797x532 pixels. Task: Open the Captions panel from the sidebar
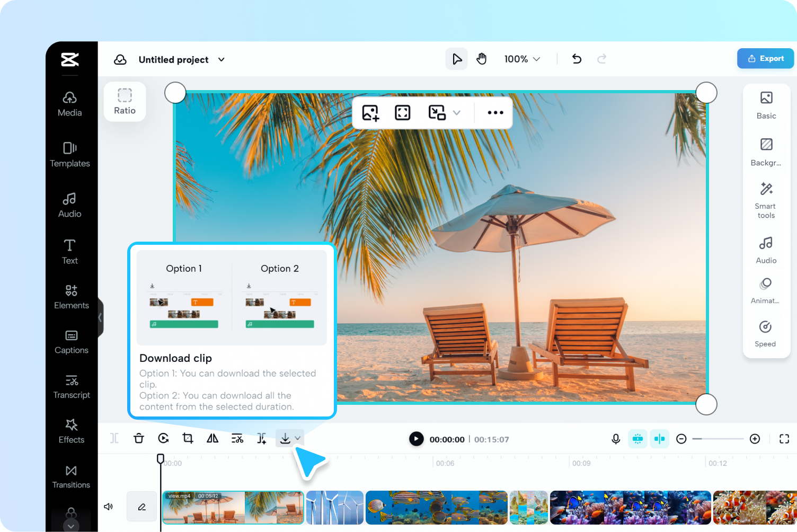(x=72, y=342)
